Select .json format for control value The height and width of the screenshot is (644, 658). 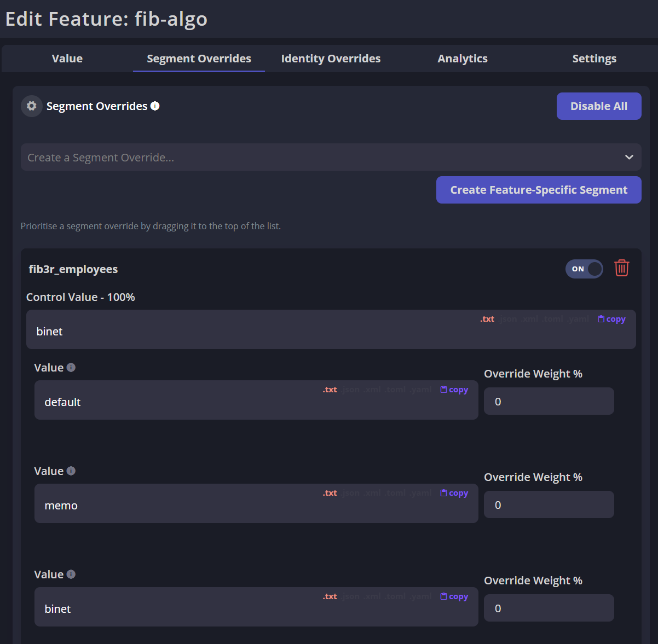[x=508, y=319]
